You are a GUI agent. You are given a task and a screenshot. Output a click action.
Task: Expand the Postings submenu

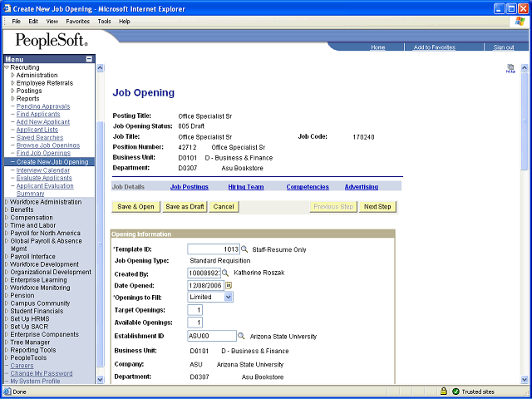pyautogui.click(x=13, y=91)
